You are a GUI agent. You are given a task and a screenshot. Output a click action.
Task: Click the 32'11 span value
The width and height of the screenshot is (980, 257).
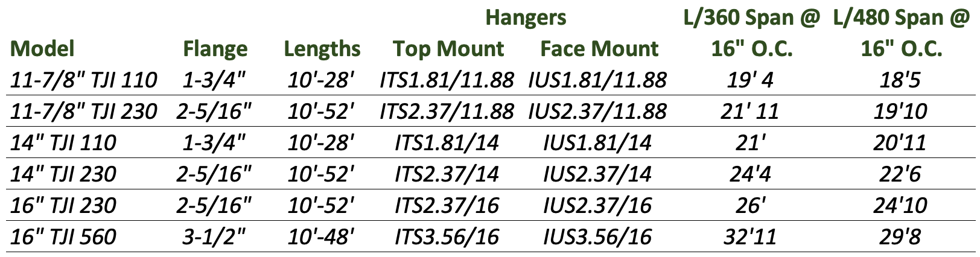coord(752,236)
